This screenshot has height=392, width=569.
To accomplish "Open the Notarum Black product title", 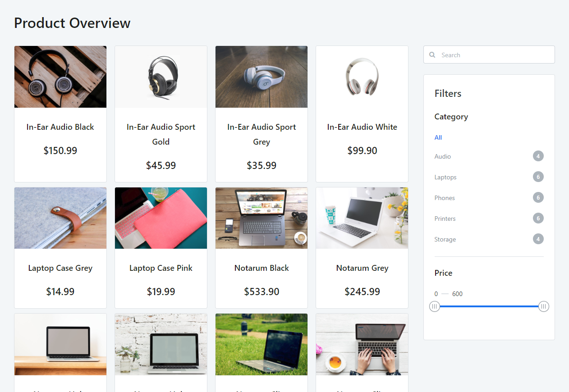I will coord(262,268).
